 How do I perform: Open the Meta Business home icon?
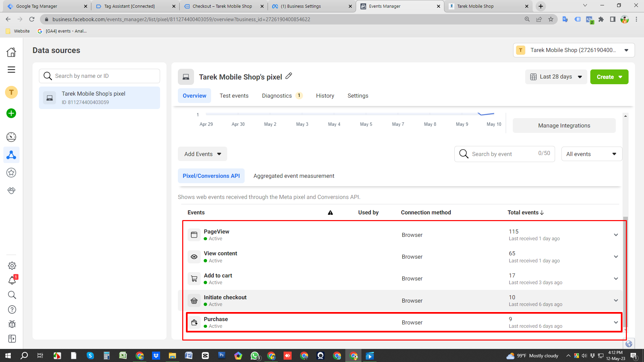click(11, 52)
